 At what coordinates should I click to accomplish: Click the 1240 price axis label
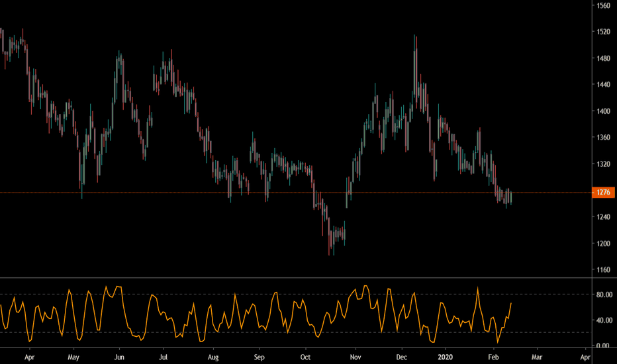pyautogui.click(x=603, y=217)
